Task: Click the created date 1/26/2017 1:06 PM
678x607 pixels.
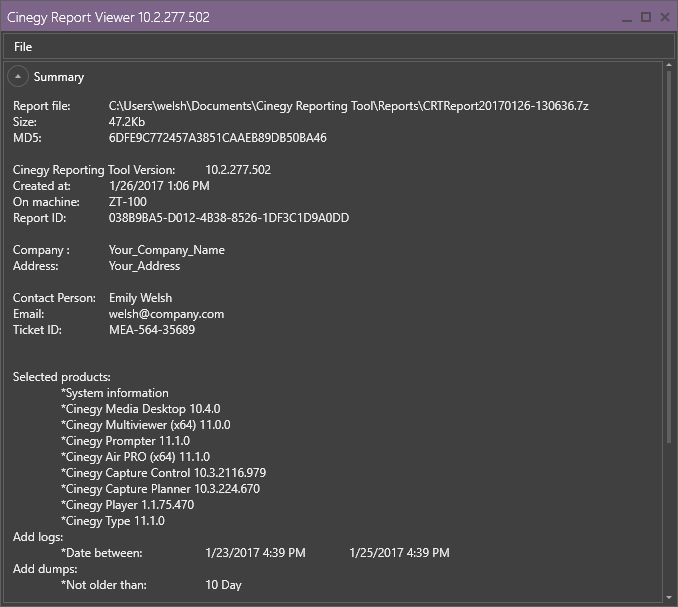Action: (159, 186)
